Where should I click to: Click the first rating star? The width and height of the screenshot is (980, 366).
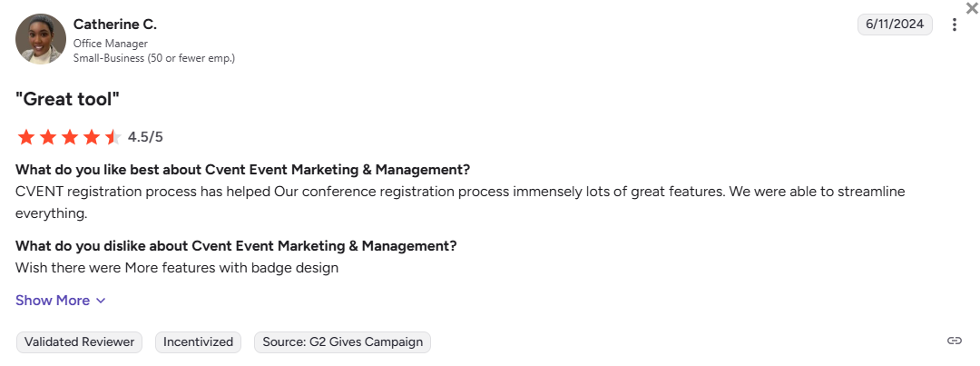(26, 137)
